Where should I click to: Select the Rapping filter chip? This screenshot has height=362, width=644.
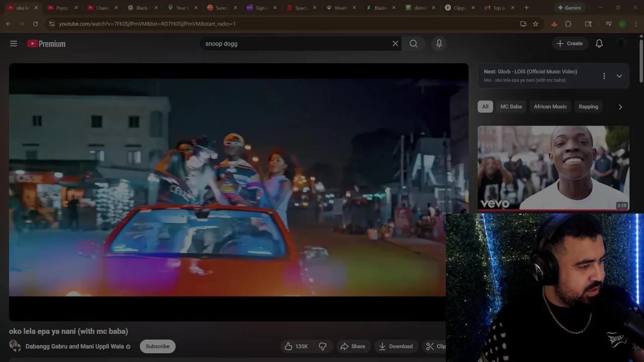click(x=588, y=107)
